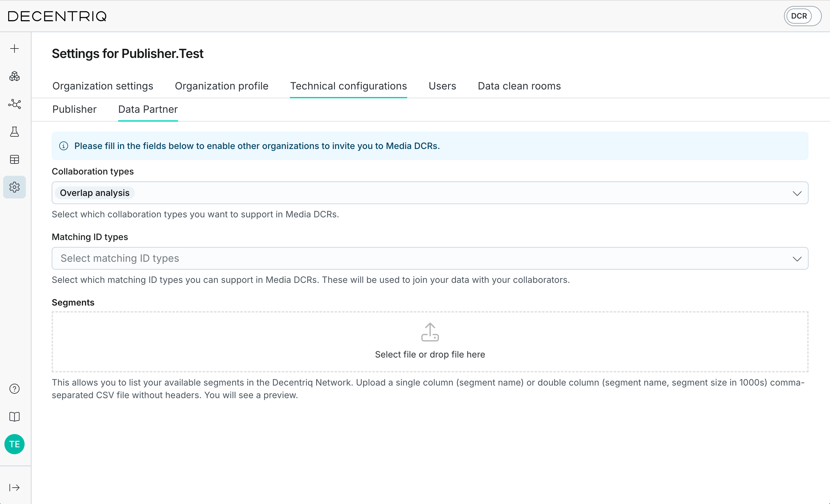830x504 pixels.
Task: Open the Data clean rooms tab
Action: pyautogui.click(x=519, y=86)
